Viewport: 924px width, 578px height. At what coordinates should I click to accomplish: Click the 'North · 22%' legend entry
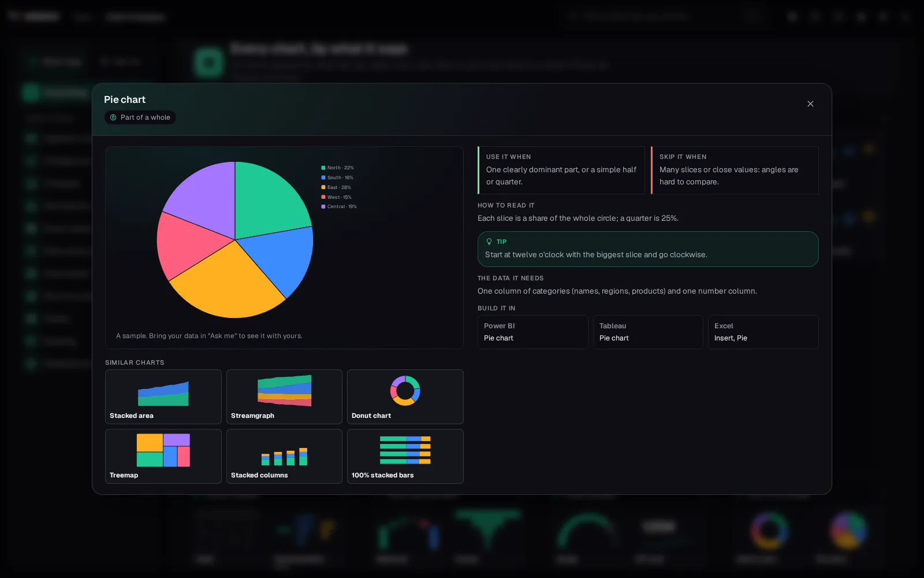[337, 168]
